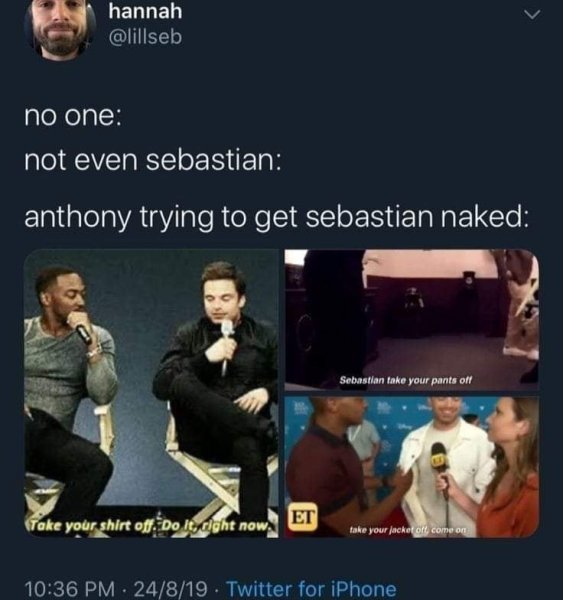This screenshot has height=600, width=563.
Task: Open hannah's profile picture avatar
Action: click(59, 28)
